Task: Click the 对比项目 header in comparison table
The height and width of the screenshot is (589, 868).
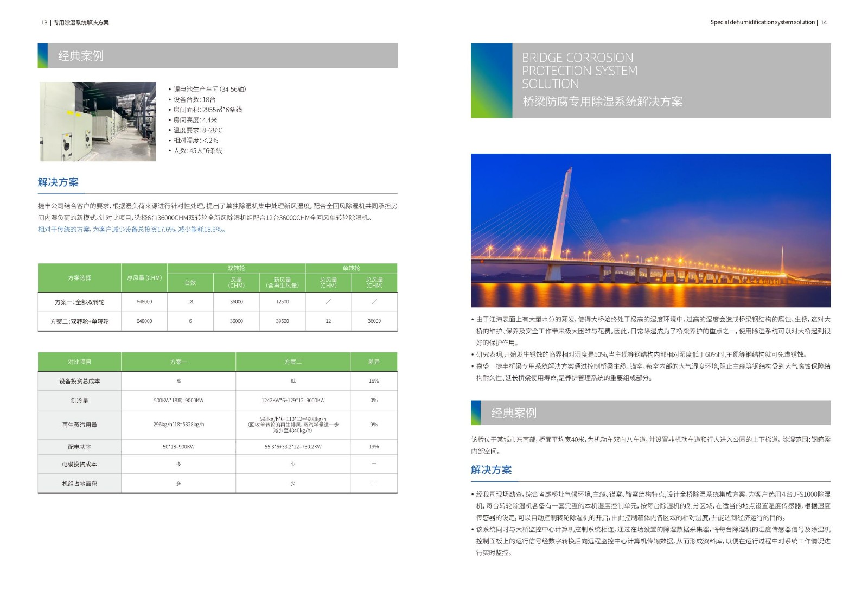Action: pos(79,362)
